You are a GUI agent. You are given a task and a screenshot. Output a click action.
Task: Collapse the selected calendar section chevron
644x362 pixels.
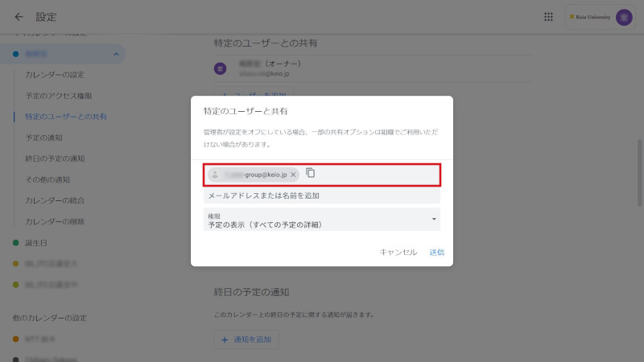coord(118,54)
